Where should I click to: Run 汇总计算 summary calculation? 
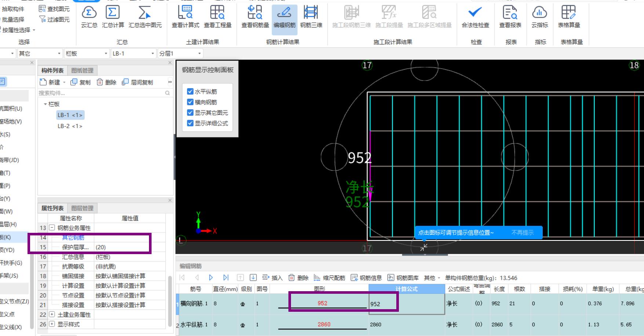[113, 17]
